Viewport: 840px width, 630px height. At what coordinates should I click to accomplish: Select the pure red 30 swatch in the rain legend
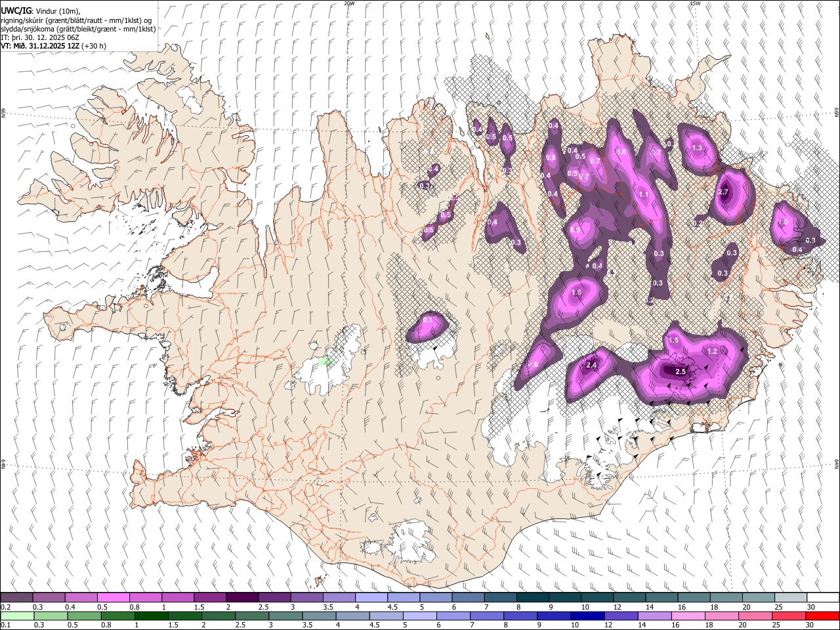[822, 616]
